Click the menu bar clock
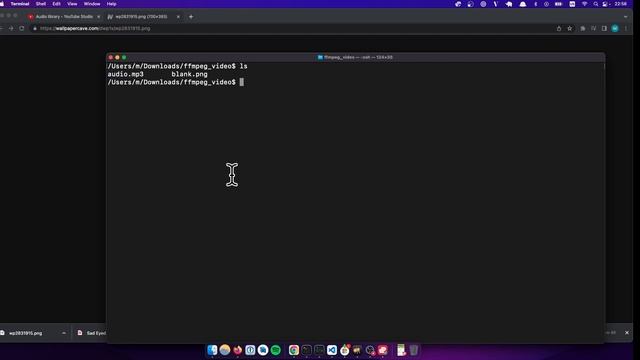This screenshot has height=360, width=640. pyautogui.click(x=621, y=4)
